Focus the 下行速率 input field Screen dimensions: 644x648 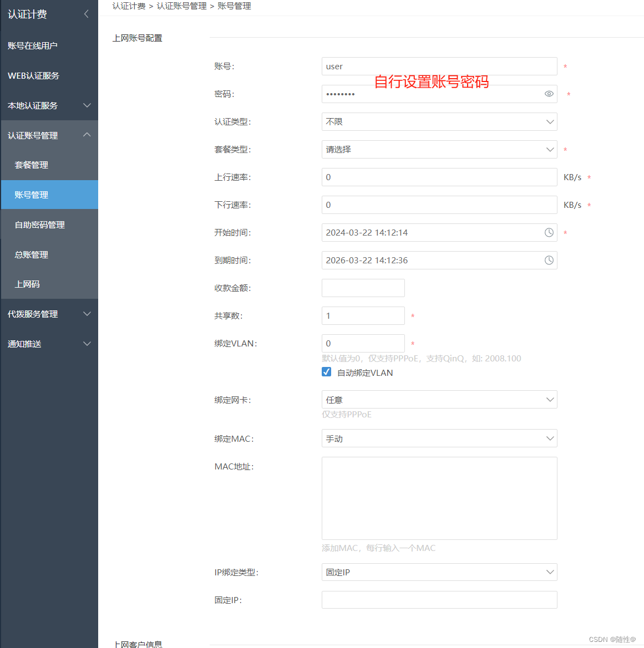click(439, 205)
